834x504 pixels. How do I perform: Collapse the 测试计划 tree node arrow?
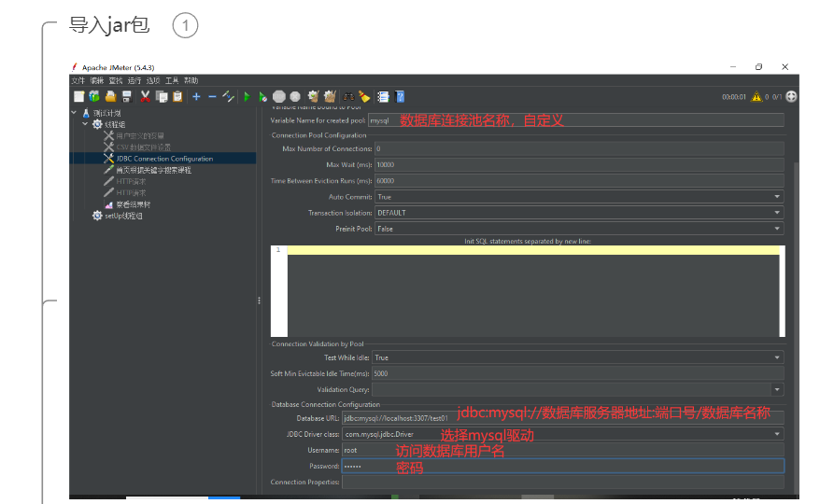(74, 113)
